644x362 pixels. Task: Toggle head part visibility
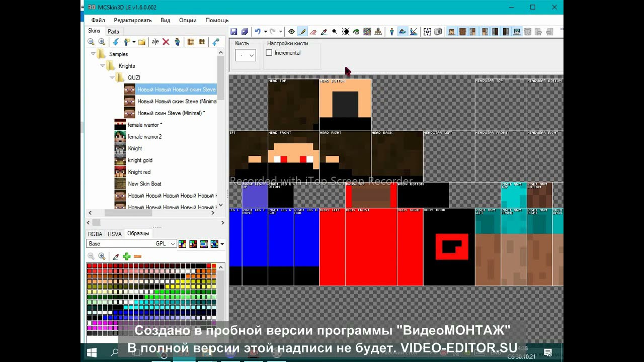451,32
